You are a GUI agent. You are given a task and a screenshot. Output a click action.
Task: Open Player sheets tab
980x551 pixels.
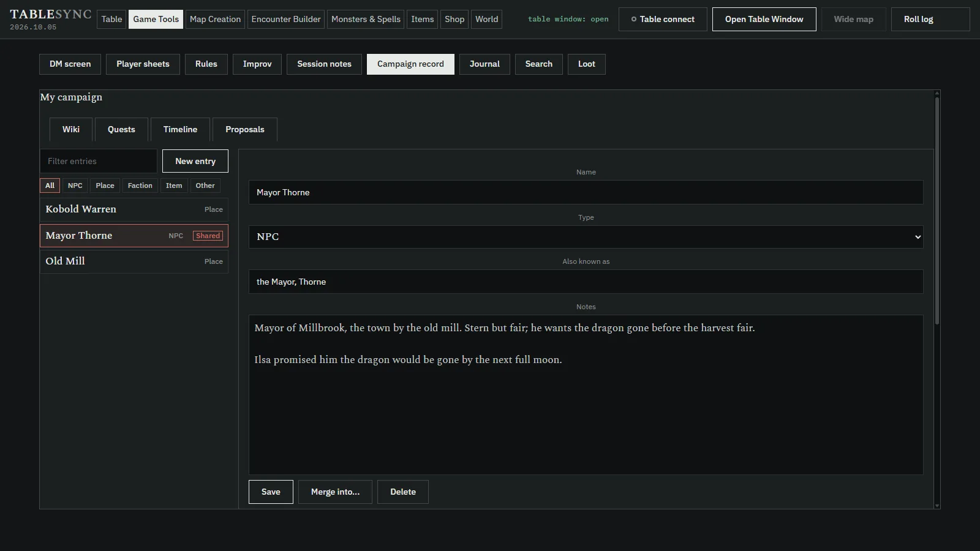click(x=143, y=64)
